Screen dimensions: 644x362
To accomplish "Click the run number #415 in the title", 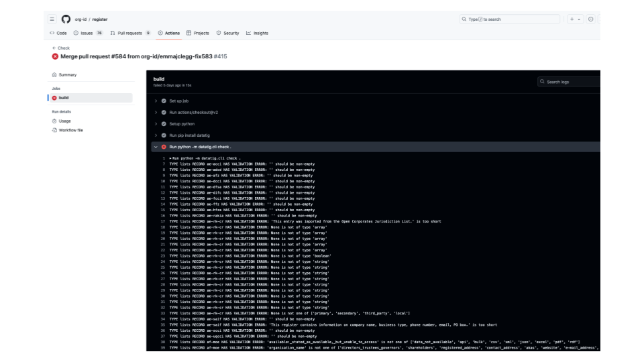I will point(220,56).
